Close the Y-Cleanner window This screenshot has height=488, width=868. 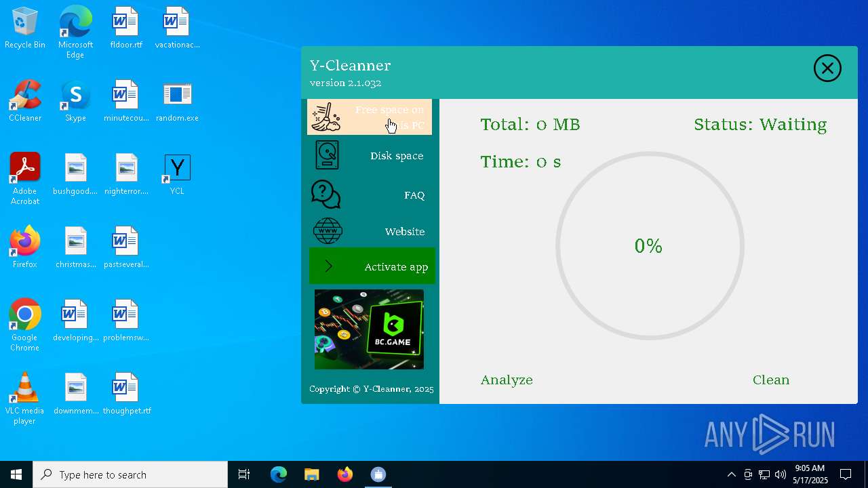pyautogui.click(x=827, y=68)
